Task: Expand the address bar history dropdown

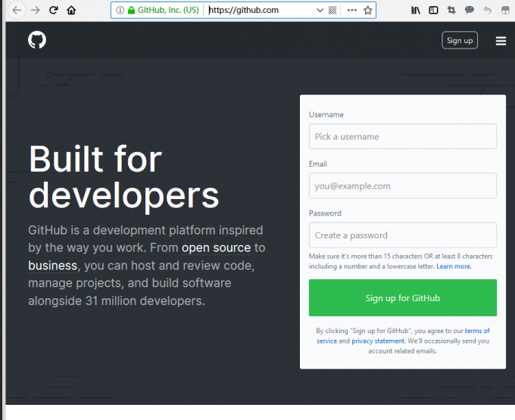Action: pyautogui.click(x=320, y=10)
